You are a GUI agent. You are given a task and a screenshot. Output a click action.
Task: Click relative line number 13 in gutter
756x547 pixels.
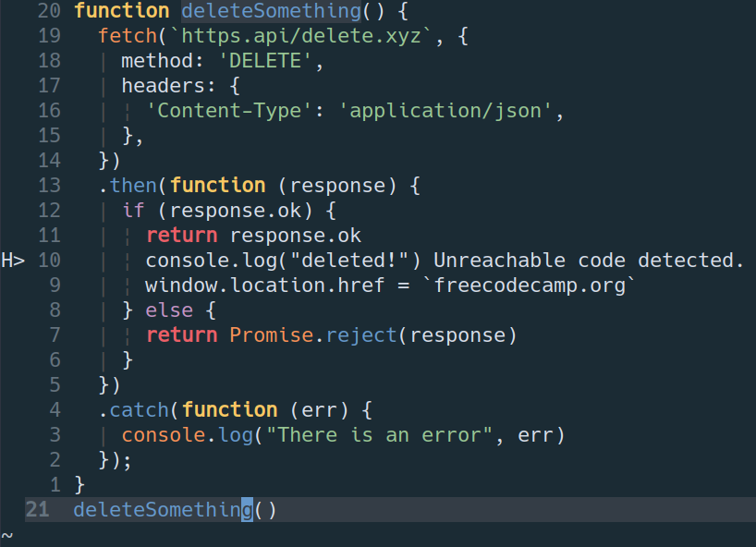pos(49,185)
